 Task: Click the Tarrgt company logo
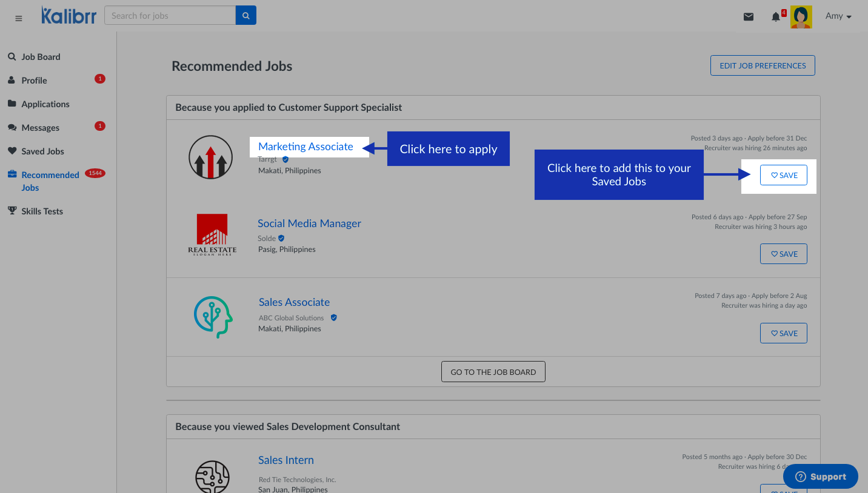(x=210, y=157)
